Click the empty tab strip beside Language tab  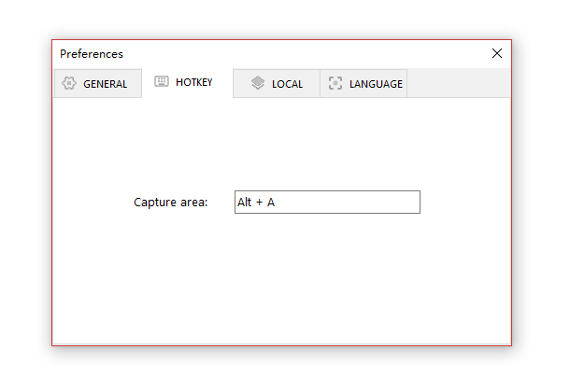[x=459, y=83]
